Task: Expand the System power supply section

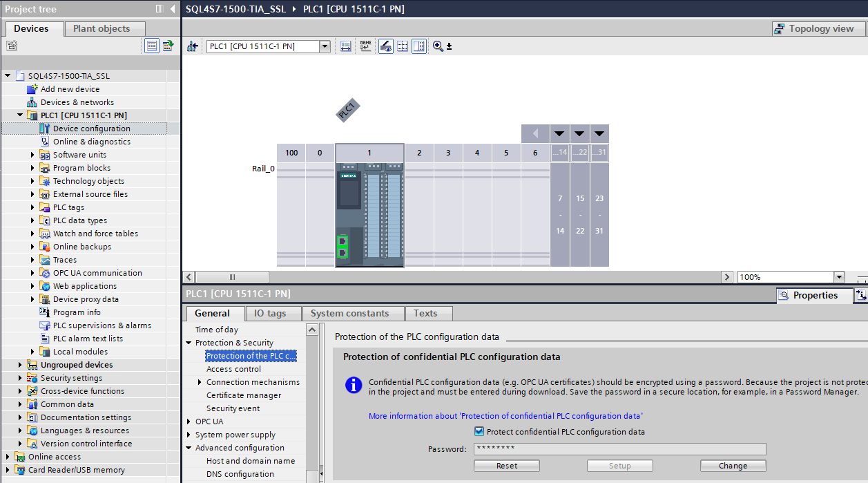Action: 189,435
